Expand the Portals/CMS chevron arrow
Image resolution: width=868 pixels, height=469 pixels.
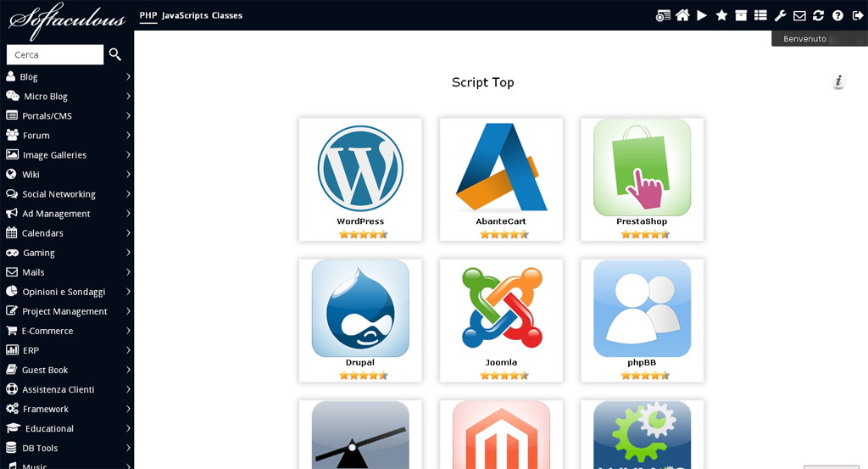coord(128,115)
